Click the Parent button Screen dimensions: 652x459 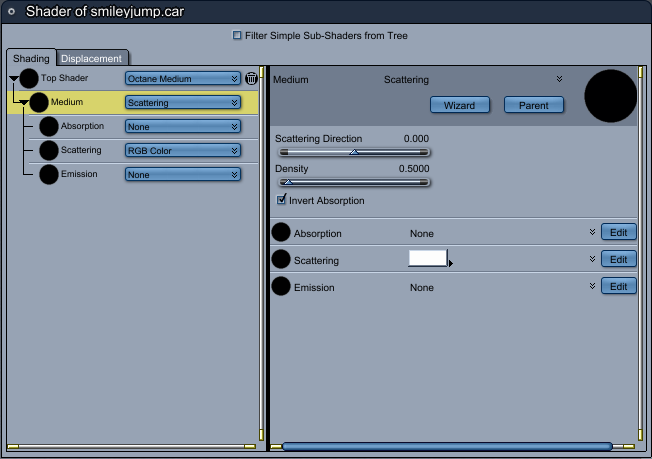click(533, 105)
